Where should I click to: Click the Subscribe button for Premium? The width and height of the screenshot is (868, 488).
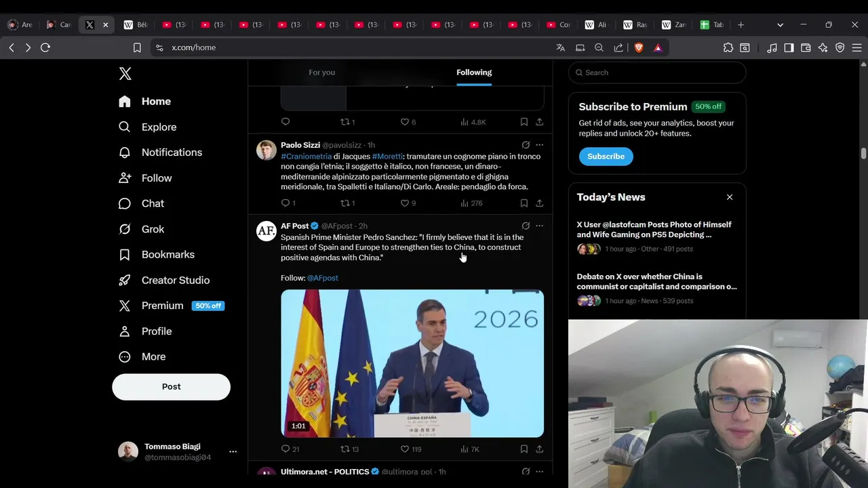606,157
